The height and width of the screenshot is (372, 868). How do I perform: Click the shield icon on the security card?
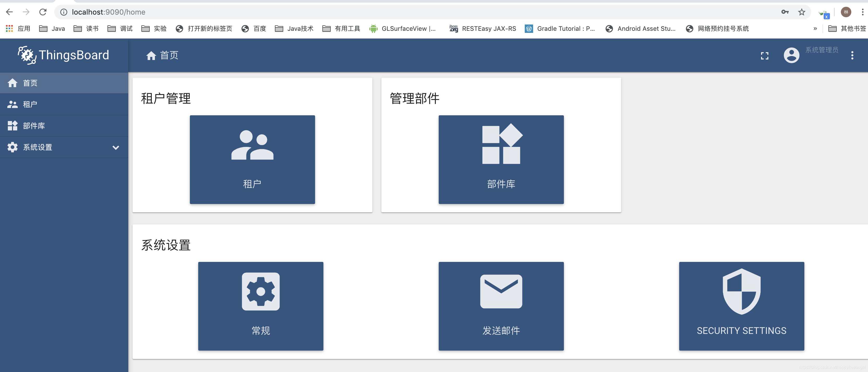(741, 291)
